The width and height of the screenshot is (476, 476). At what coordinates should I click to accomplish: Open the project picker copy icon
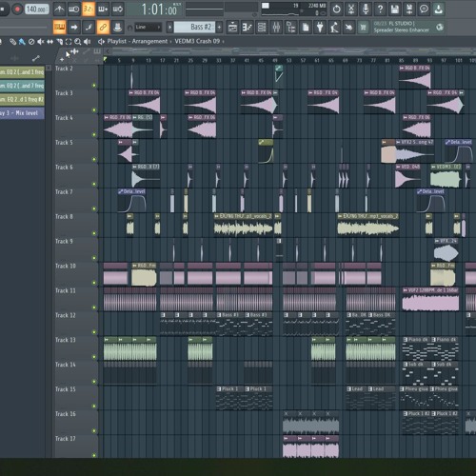pos(306,28)
